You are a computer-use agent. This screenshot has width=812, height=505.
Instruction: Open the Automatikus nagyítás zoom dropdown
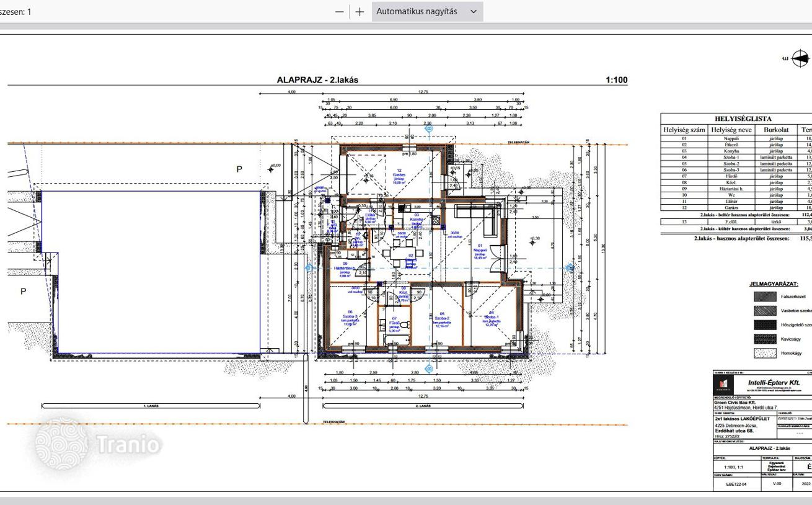coord(426,12)
